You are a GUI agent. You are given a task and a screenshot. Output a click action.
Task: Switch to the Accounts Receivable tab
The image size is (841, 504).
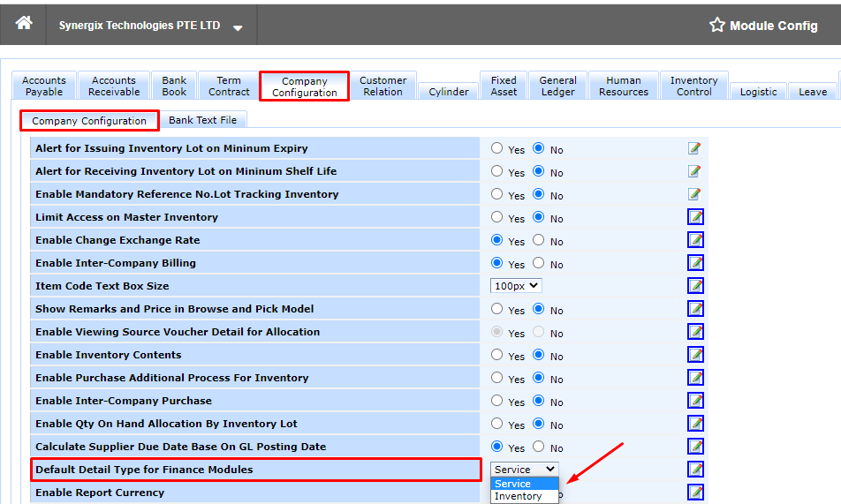click(114, 86)
